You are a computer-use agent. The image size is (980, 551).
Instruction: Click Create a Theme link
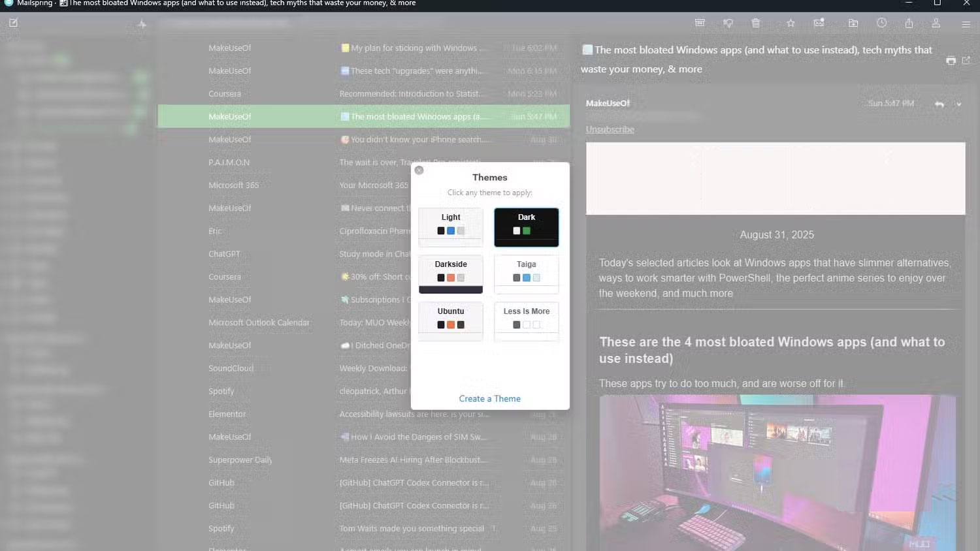[x=489, y=398]
